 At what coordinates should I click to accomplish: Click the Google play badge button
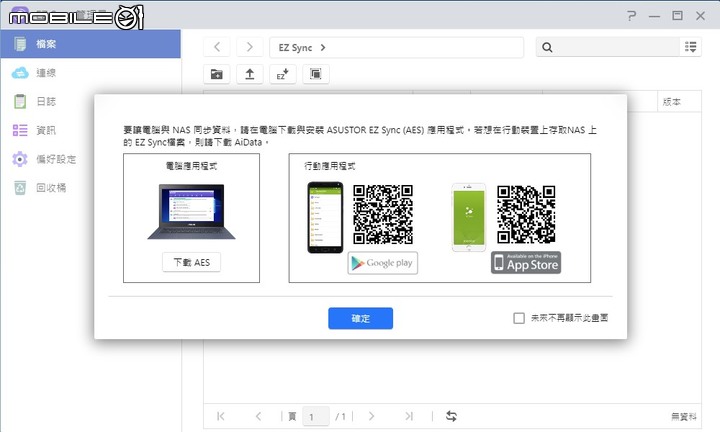(382, 263)
